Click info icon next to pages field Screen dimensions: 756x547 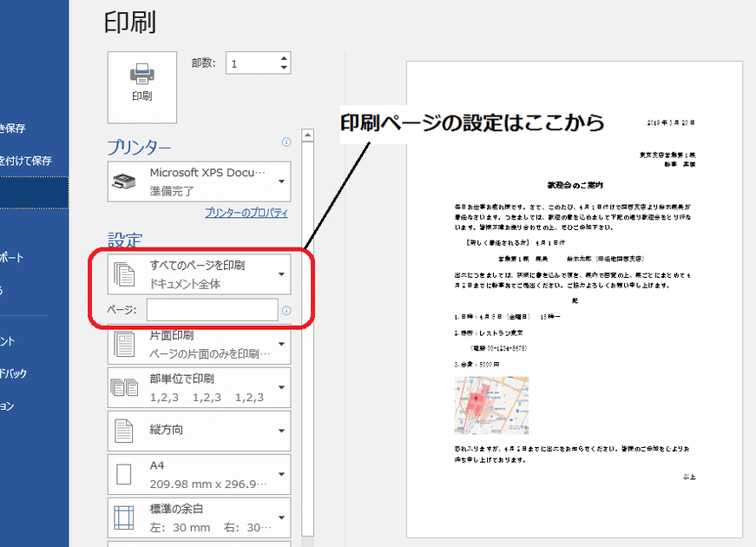[x=286, y=310]
